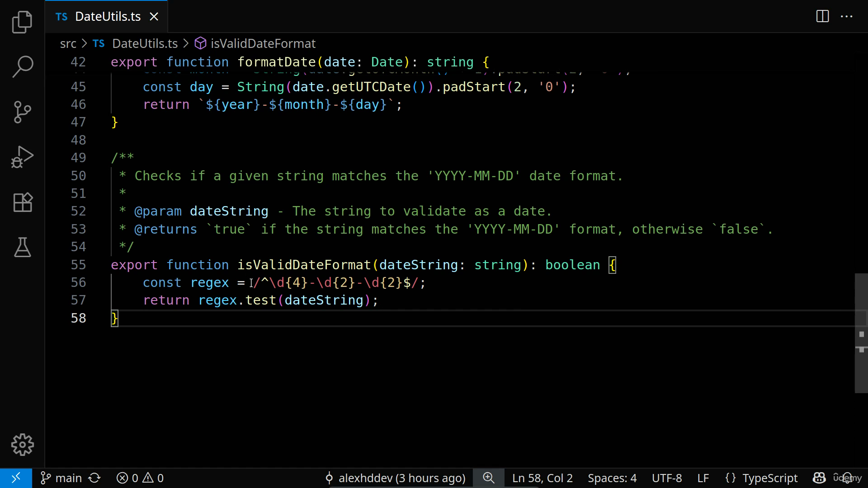Change indentation Spaces: 4 setting
Image resolution: width=868 pixels, height=488 pixels.
pyautogui.click(x=612, y=478)
